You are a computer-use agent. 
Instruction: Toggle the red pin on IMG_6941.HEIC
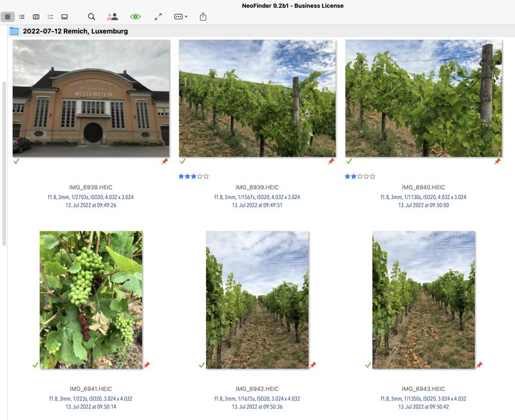[147, 365]
